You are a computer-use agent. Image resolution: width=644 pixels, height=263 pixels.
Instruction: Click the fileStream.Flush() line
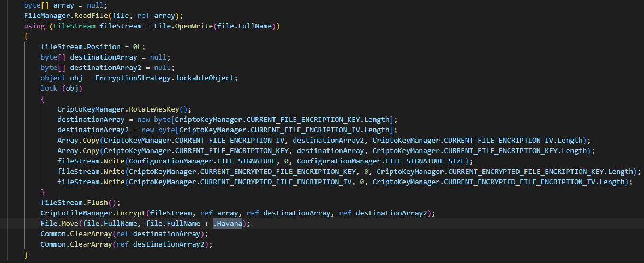[x=81, y=202]
